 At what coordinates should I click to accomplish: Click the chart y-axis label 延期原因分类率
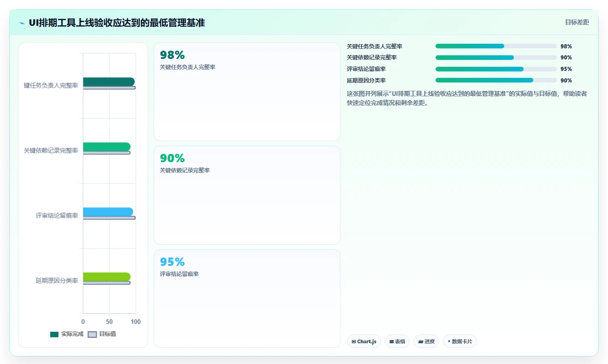[x=57, y=281]
